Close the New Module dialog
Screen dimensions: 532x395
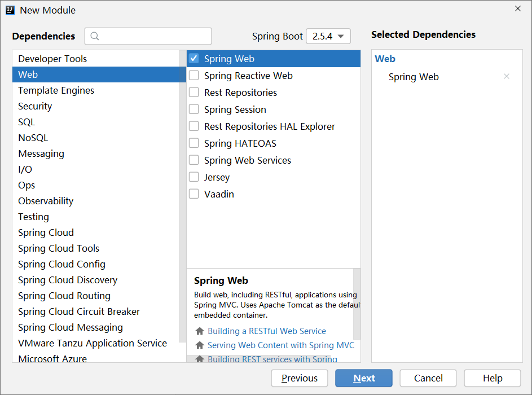point(518,9)
